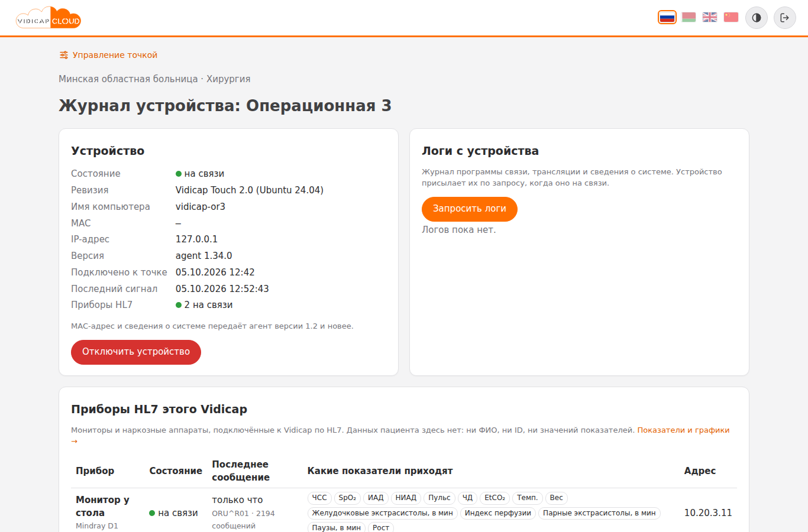Click the Какие показатели приходят column header

click(380, 471)
